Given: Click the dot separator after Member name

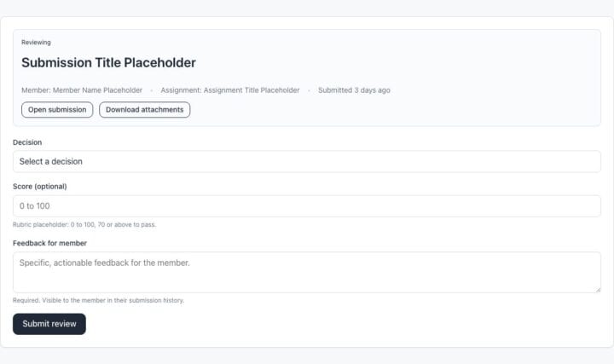Looking at the screenshot, I should click(x=152, y=90).
